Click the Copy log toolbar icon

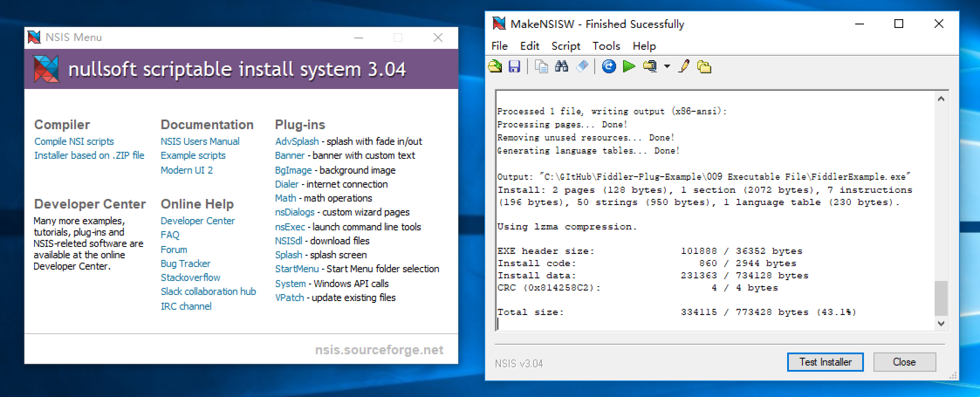point(541,66)
